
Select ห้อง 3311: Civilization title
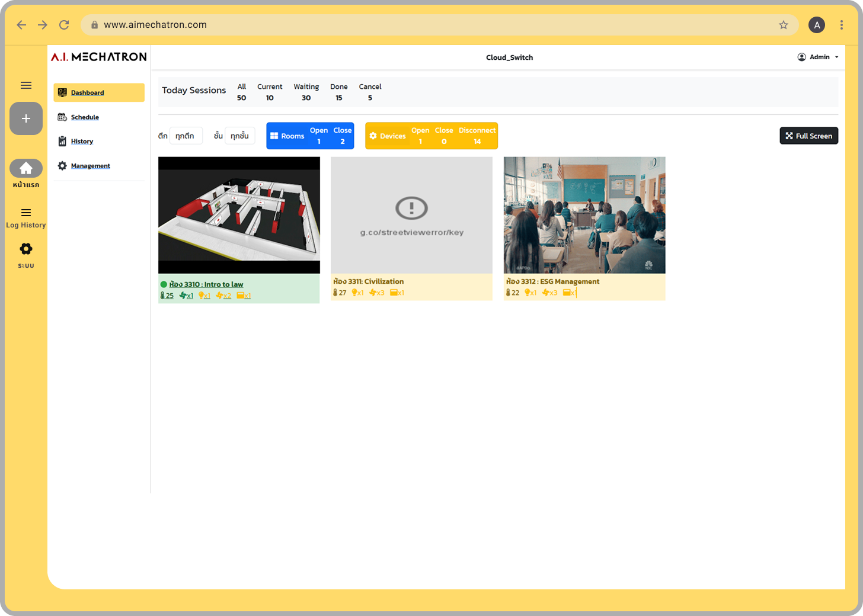(369, 281)
